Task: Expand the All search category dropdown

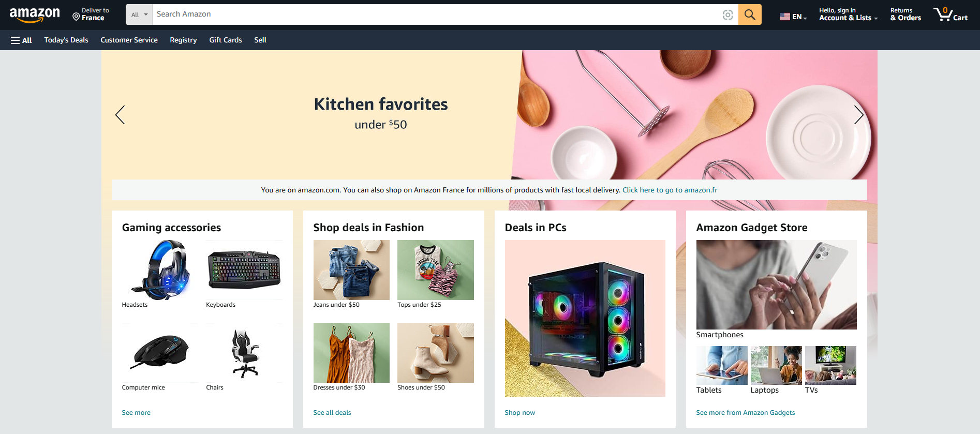Action: 139,14
